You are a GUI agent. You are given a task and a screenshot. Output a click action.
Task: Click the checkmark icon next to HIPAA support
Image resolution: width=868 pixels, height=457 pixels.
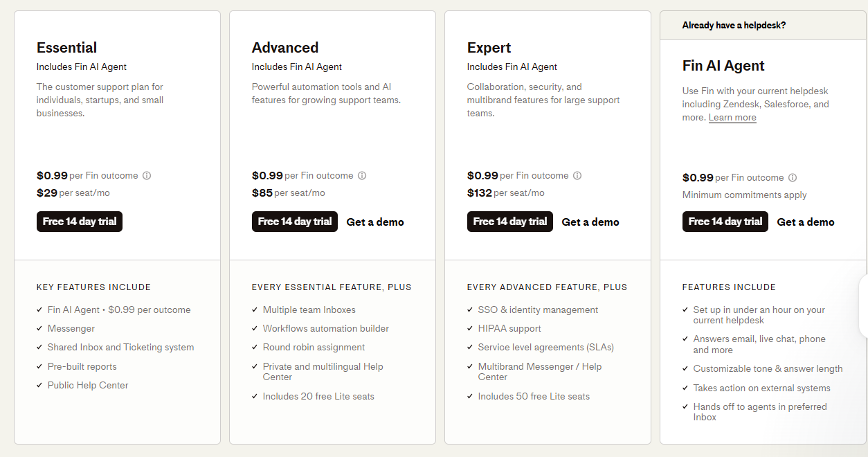coord(471,329)
